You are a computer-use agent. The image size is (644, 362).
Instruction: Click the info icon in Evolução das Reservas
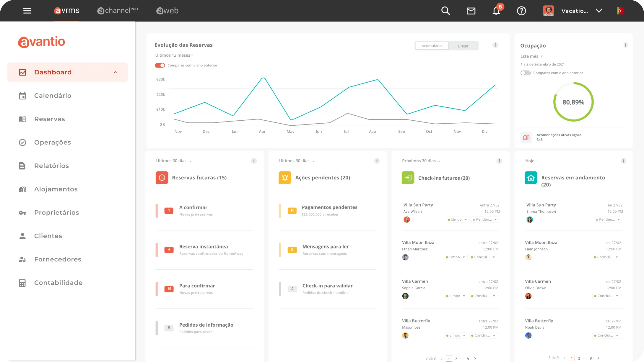(495, 45)
